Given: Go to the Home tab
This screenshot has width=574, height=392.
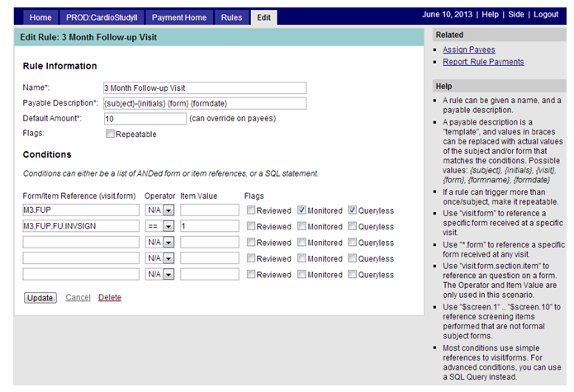Looking at the screenshot, I should click(x=40, y=17).
